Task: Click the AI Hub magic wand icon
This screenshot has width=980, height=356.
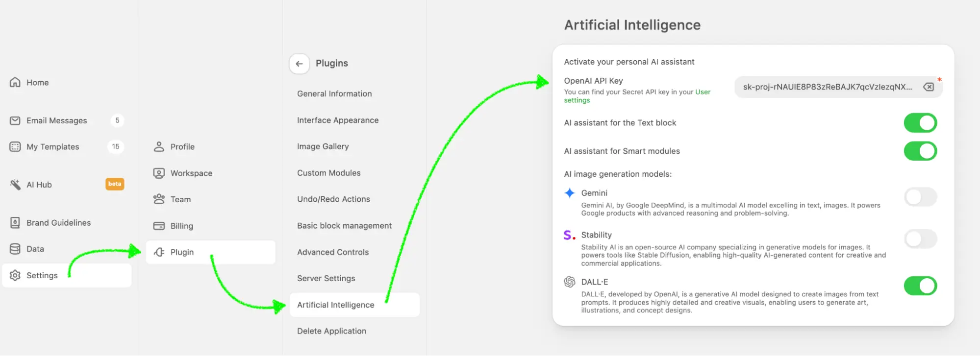Action: [x=15, y=185]
